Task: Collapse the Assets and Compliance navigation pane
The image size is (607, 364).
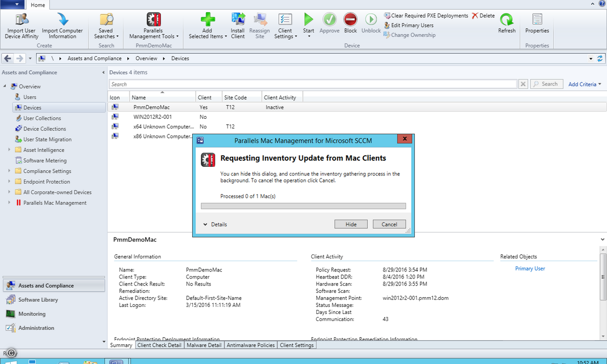Action: coord(103,72)
